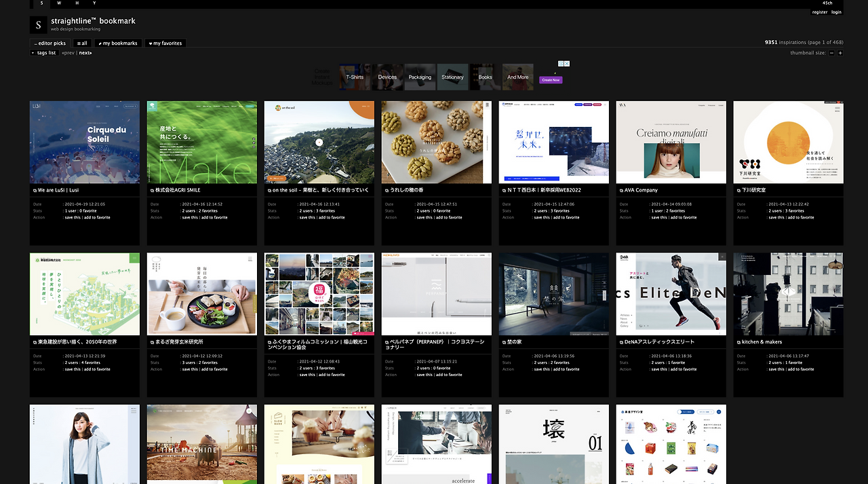Image resolution: width=868 pixels, height=484 pixels.
Task: Open Books ad tile
Action: point(486,77)
